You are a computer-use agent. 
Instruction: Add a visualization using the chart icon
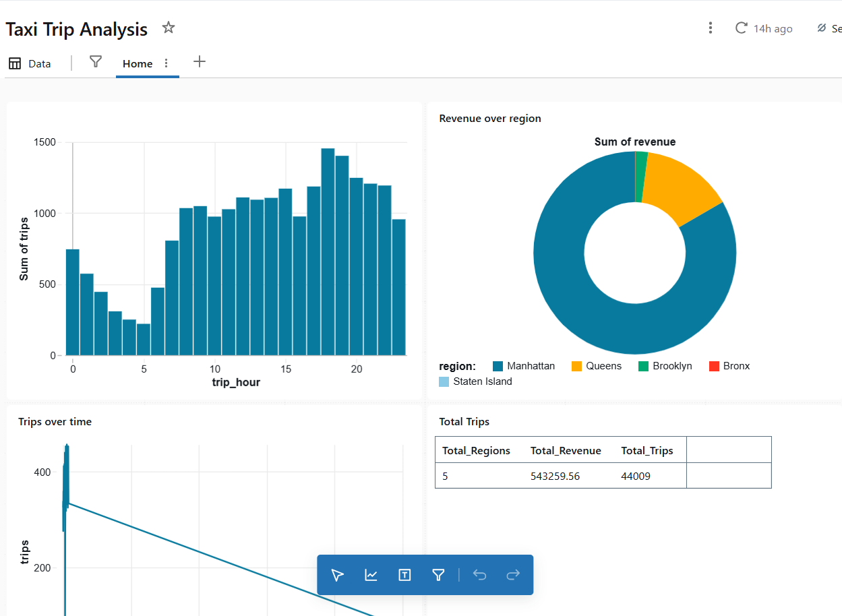point(370,575)
